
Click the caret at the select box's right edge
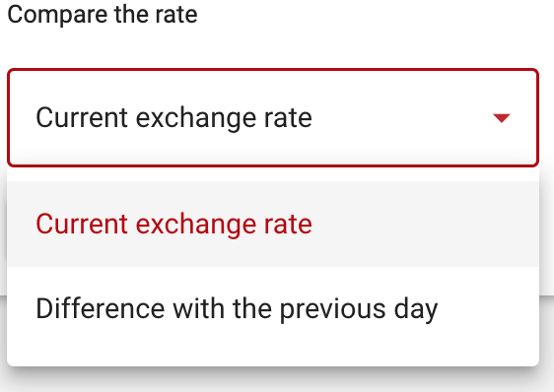(x=502, y=118)
